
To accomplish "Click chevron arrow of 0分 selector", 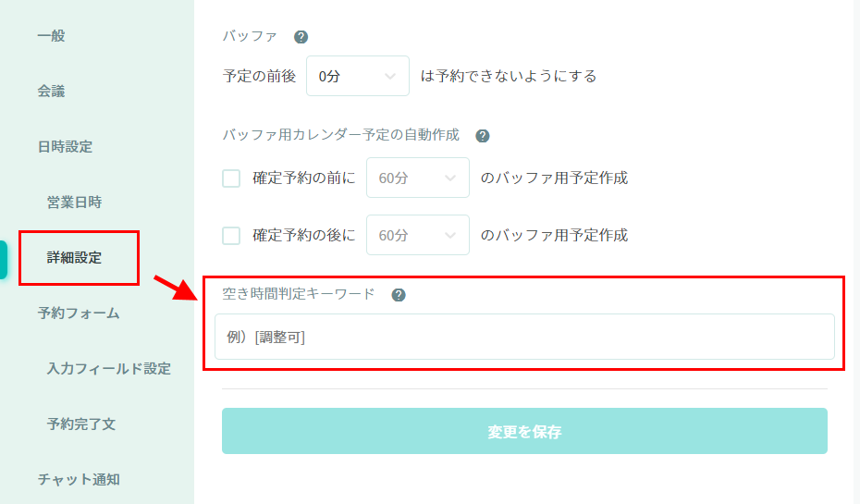I will [x=391, y=76].
